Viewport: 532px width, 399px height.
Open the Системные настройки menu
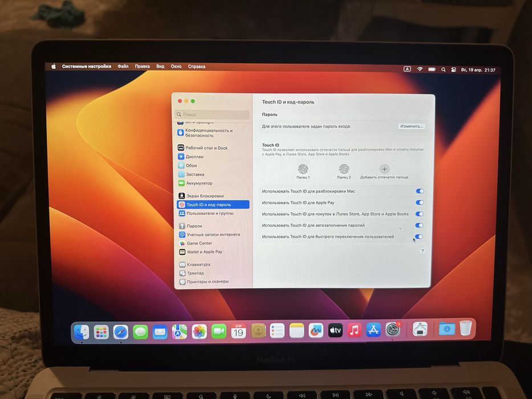pos(87,67)
